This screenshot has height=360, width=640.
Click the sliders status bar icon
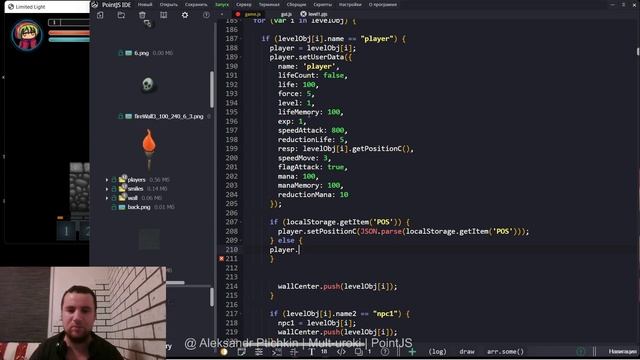pyautogui.click(x=259, y=351)
